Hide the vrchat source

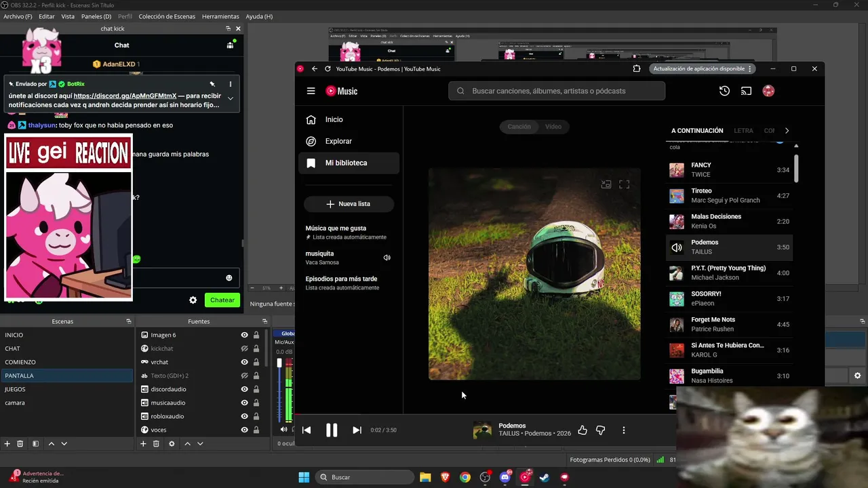[x=244, y=362]
